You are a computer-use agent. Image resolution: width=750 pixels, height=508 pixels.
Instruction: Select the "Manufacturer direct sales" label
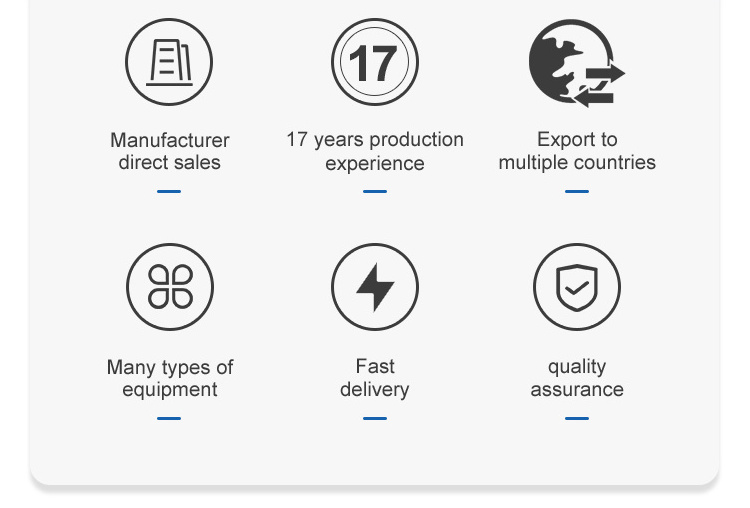click(x=170, y=151)
